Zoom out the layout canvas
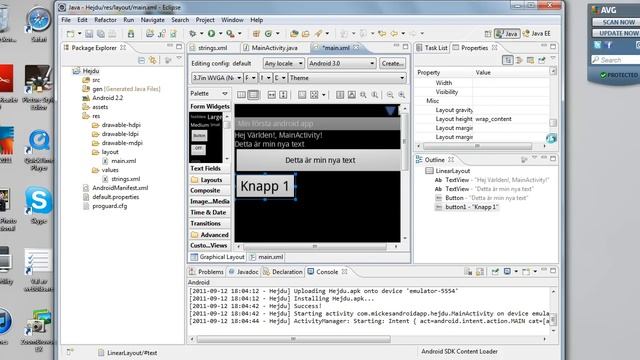 [x=390, y=95]
